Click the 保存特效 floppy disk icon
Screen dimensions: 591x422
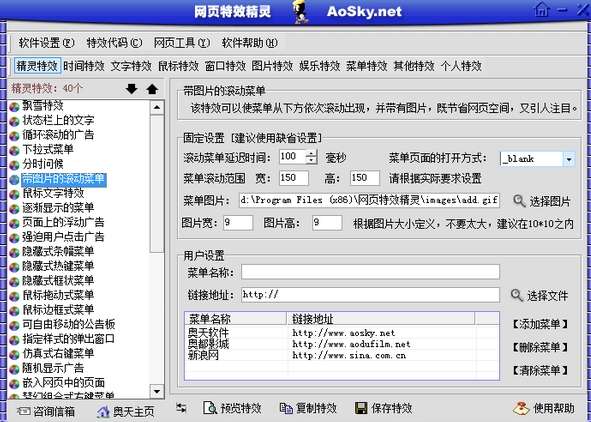(361, 408)
